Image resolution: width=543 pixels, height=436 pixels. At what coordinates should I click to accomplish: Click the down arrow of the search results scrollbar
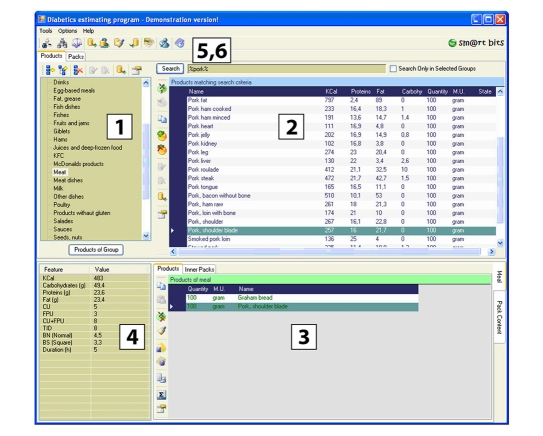(x=500, y=243)
